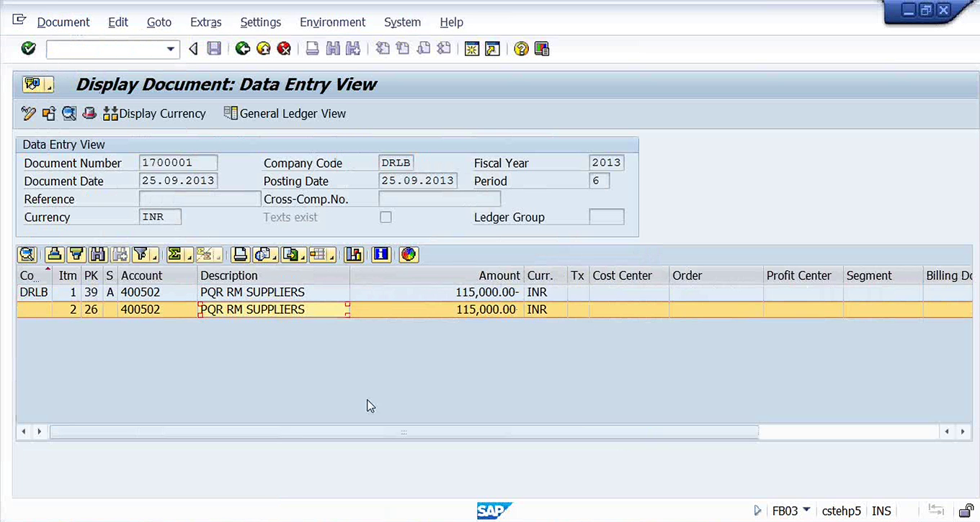Click the Find binoculars icon in grid toolbar

[98, 254]
